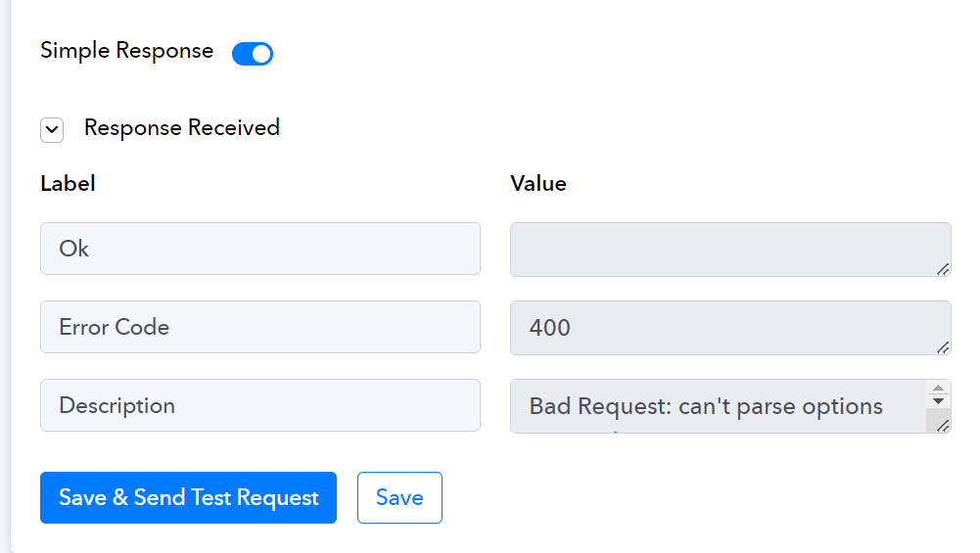This screenshot has width=980, height=553.
Task: Click the Value column header
Action: (x=538, y=184)
